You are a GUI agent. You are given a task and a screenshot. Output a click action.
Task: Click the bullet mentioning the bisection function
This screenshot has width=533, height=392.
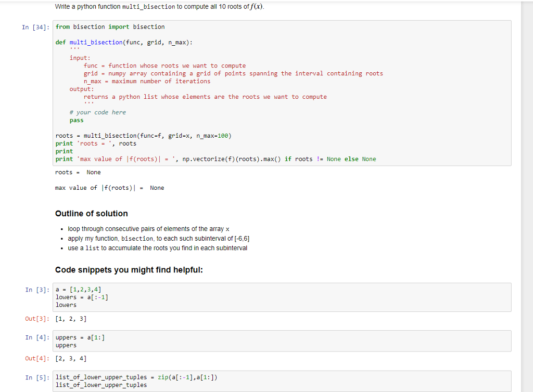click(159, 238)
